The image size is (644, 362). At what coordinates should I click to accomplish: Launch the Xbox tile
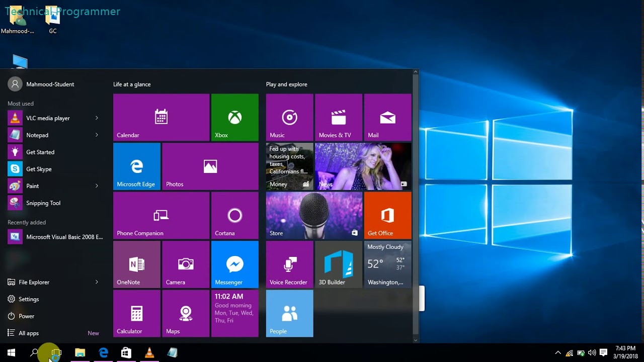(235, 117)
